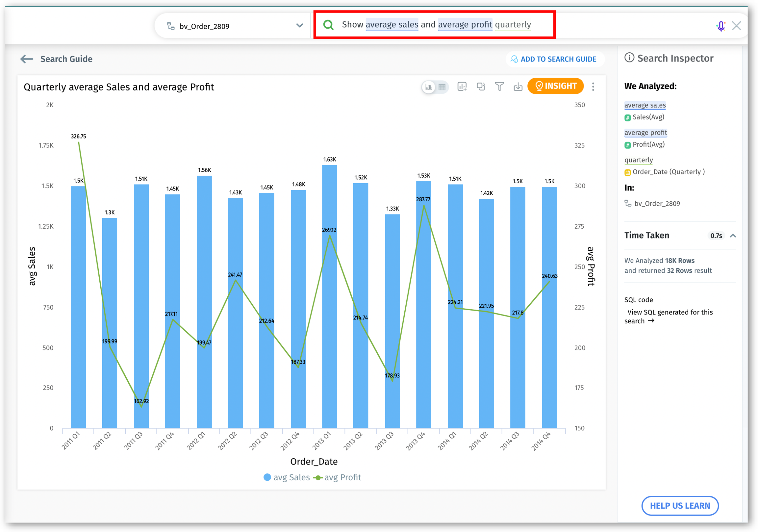Click the 'quarterly' analyzed term
The image size is (758, 532).
click(x=639, y=160)
